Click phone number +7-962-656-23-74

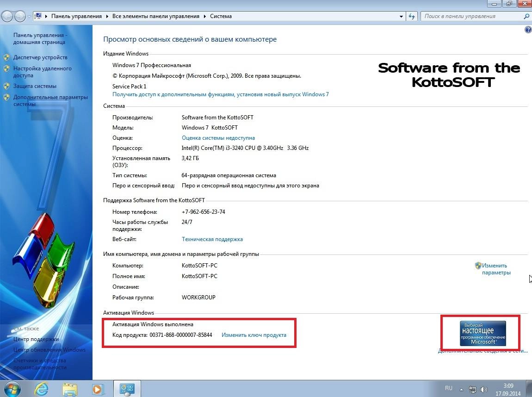[203, 212]
